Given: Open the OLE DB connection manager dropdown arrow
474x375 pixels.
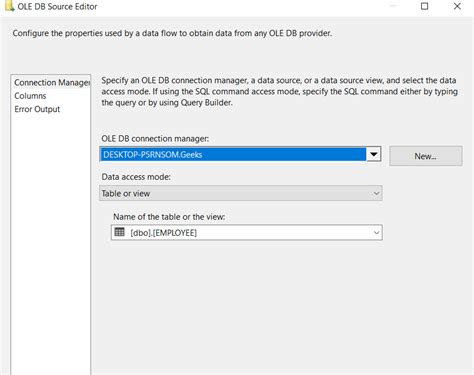Looking at the screenshot, I should [x=374, y=154].
